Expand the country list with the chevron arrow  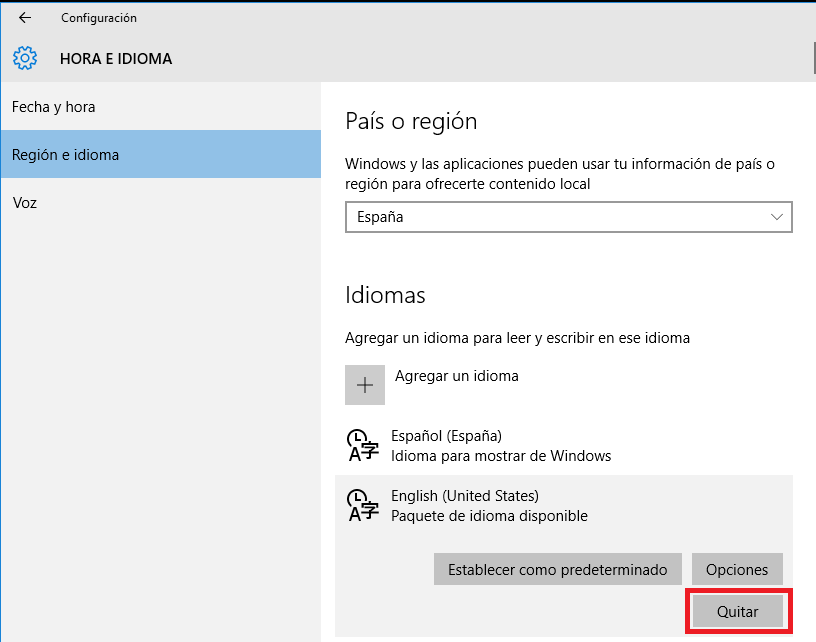pos(776,217)
